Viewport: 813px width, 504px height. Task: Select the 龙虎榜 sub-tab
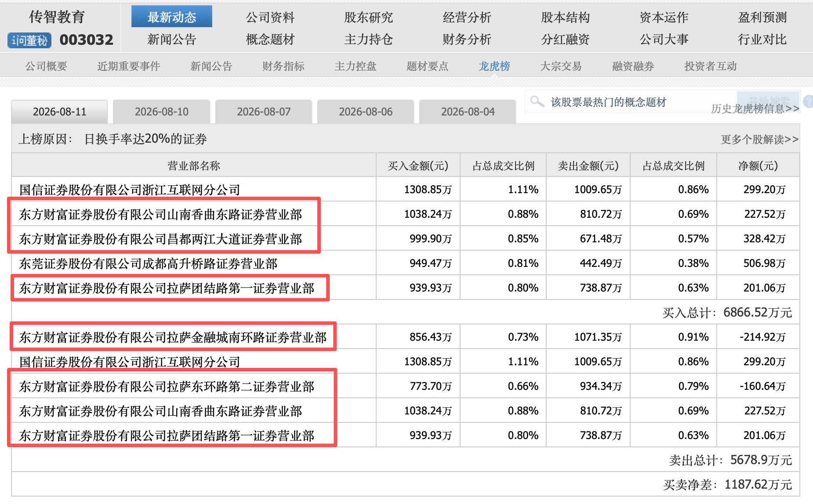[x=494, y=66]
